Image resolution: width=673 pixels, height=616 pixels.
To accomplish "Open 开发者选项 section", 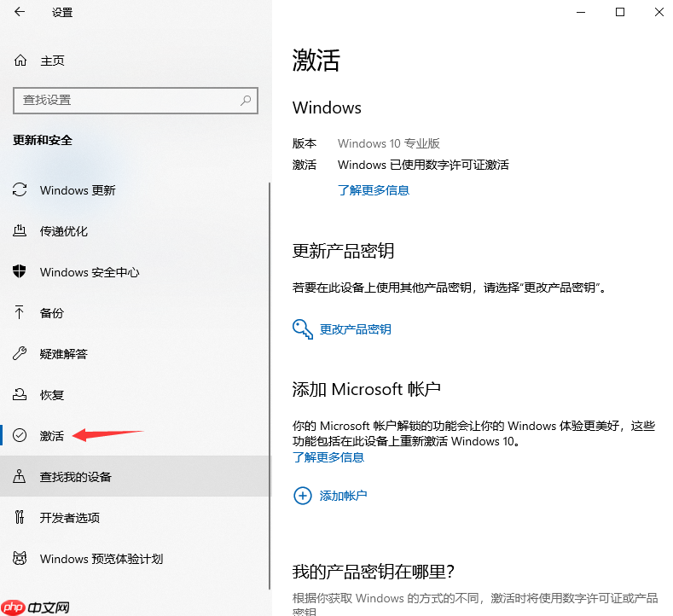I will 136,517.
